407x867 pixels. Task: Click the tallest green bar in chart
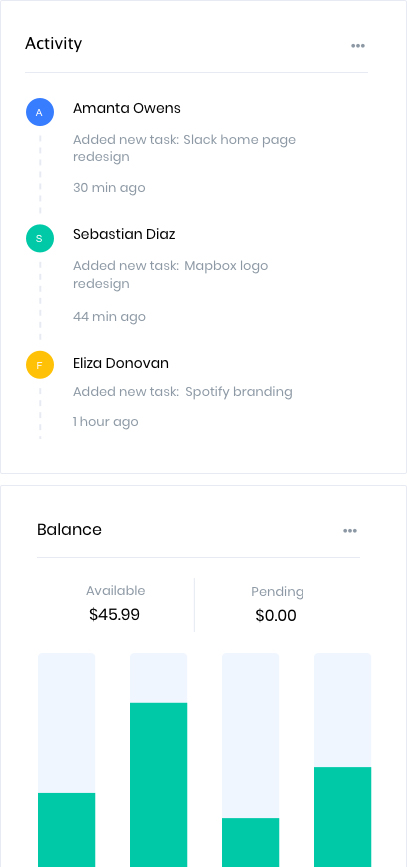159,785
